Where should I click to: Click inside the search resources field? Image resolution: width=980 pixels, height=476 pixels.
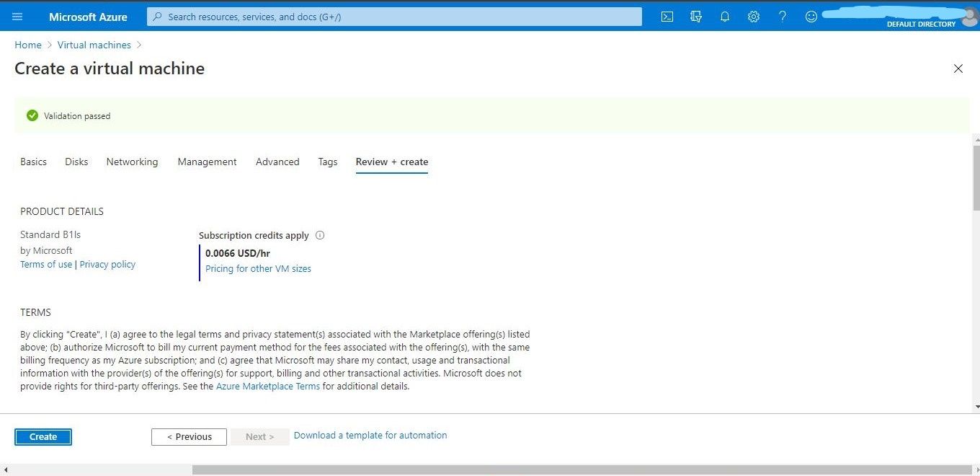coord(393,16)
